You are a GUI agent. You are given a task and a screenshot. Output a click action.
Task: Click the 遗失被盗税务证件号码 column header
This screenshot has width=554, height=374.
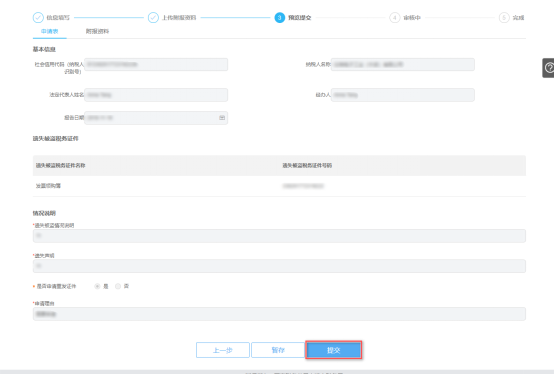click(x=307, y=165)
